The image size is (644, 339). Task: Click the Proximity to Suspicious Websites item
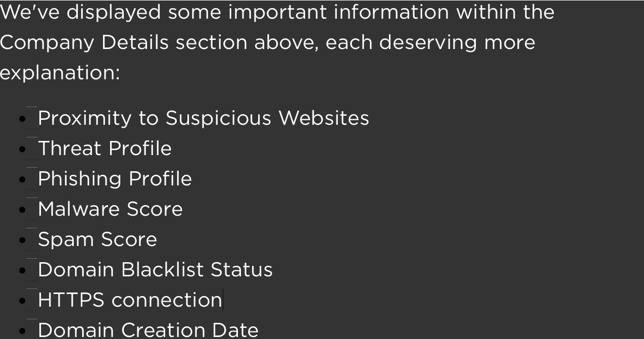[x=204, y=118]
